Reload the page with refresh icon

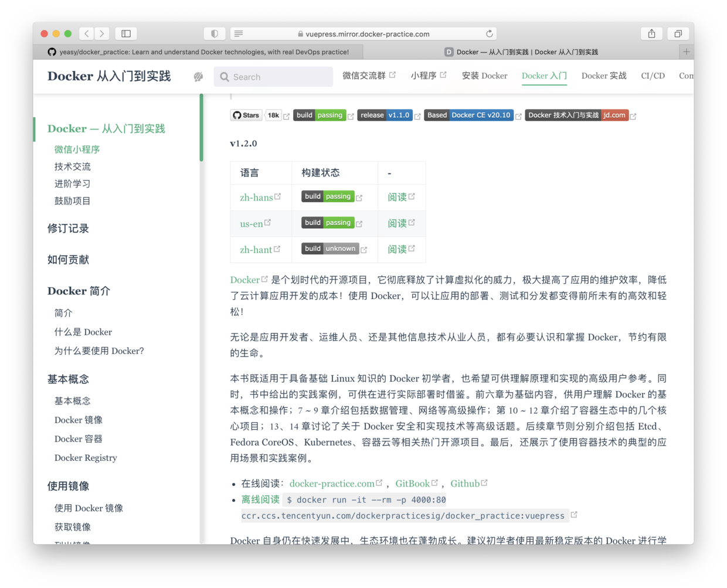490,34
